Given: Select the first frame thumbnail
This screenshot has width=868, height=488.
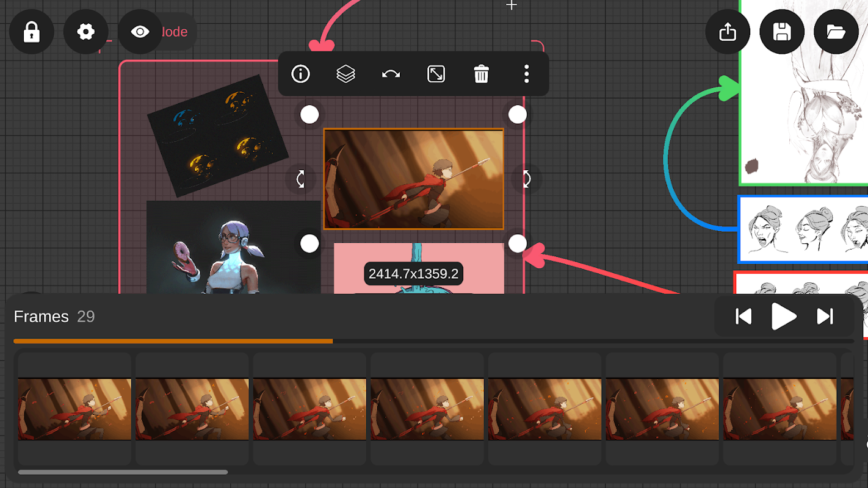Looking at the screenshot, I should pos(74,409).
